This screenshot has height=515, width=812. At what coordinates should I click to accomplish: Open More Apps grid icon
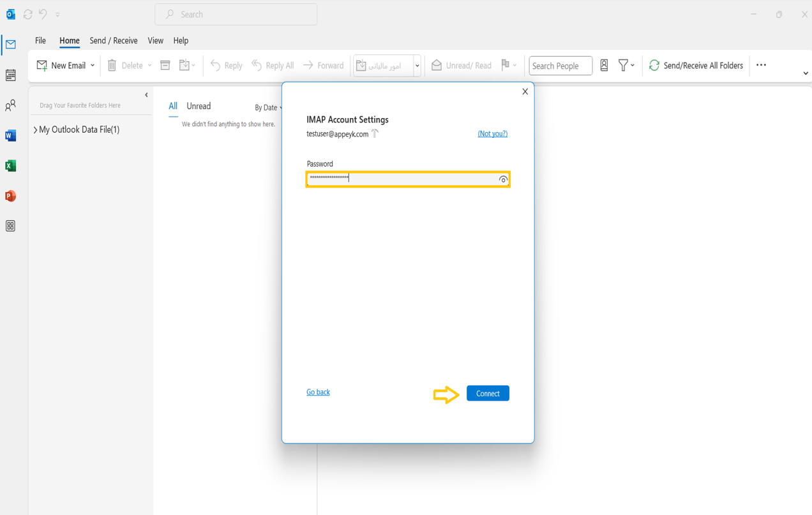pos(11,226)
